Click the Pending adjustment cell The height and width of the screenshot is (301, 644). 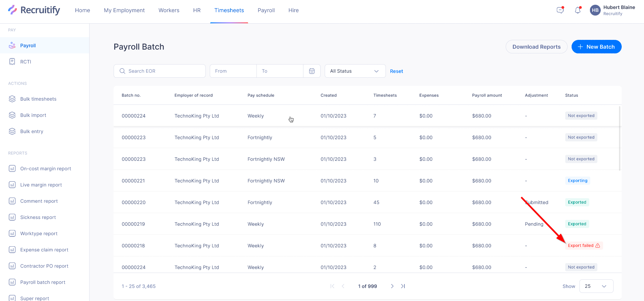(x=534, y=224)
